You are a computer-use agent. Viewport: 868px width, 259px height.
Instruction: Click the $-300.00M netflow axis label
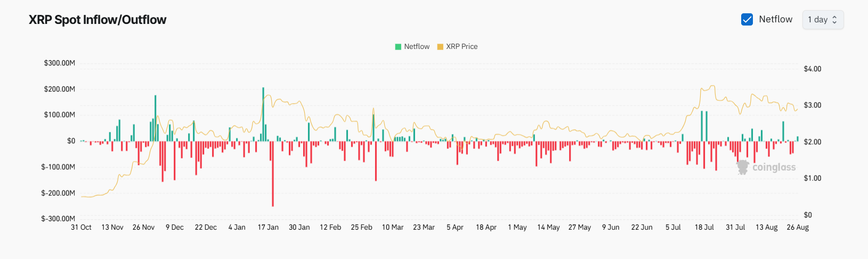58,219
